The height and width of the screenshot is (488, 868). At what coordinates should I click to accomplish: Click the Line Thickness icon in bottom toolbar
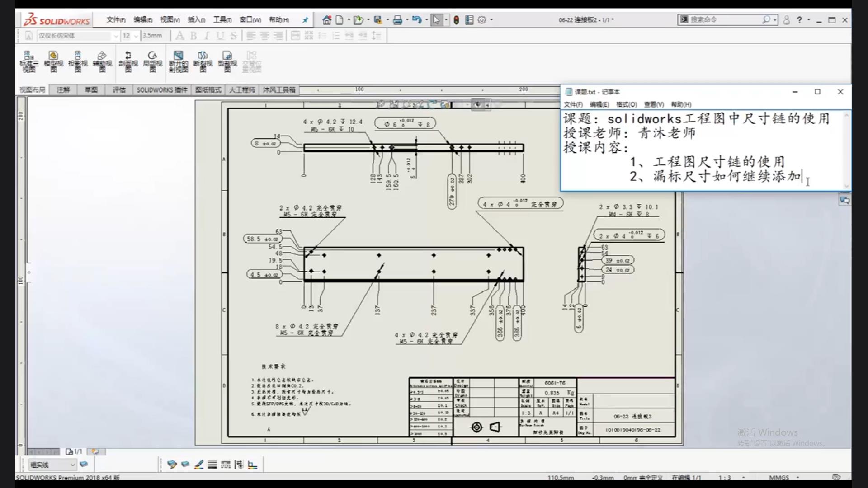(212, 464)
